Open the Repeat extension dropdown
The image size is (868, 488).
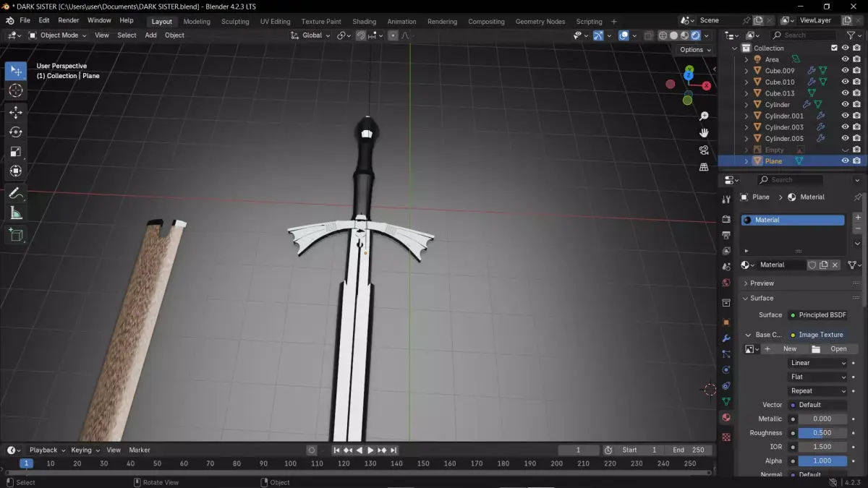(x=817, y=391)
